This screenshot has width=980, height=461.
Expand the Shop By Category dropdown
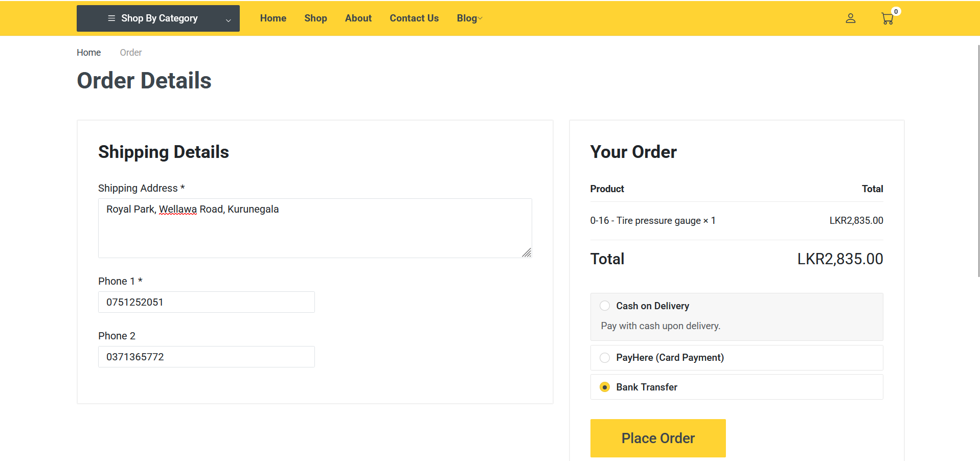pyautogui.click(x=227, y=20)
